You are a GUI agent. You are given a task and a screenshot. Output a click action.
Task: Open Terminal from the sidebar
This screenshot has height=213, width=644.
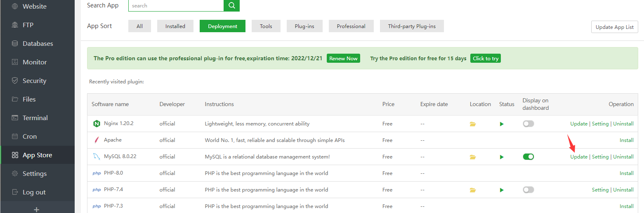[35, 118]
